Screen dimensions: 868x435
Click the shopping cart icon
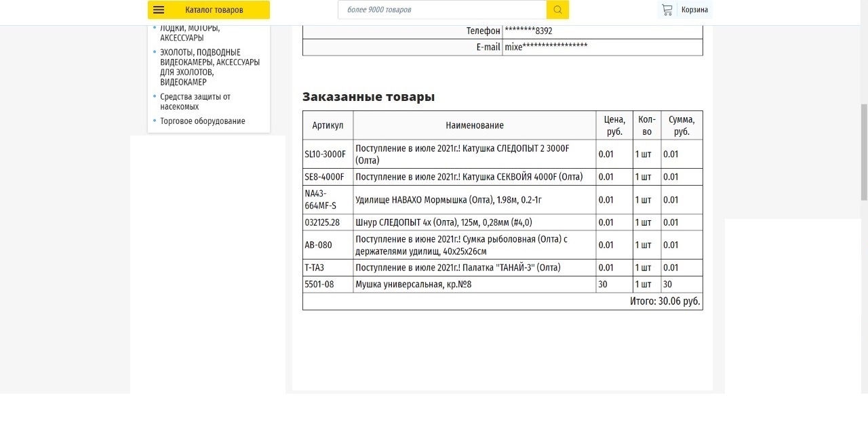pyautogui.click(x=667, y=9)
